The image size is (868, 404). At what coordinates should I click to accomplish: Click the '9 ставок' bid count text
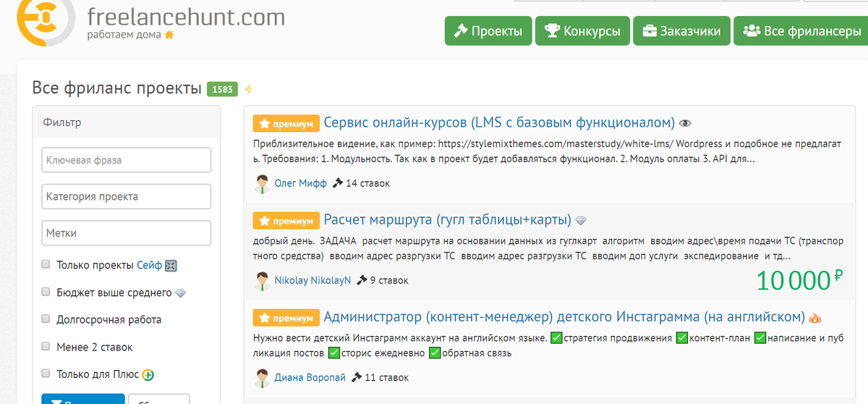pyautogui.click(x=389, y=280)
